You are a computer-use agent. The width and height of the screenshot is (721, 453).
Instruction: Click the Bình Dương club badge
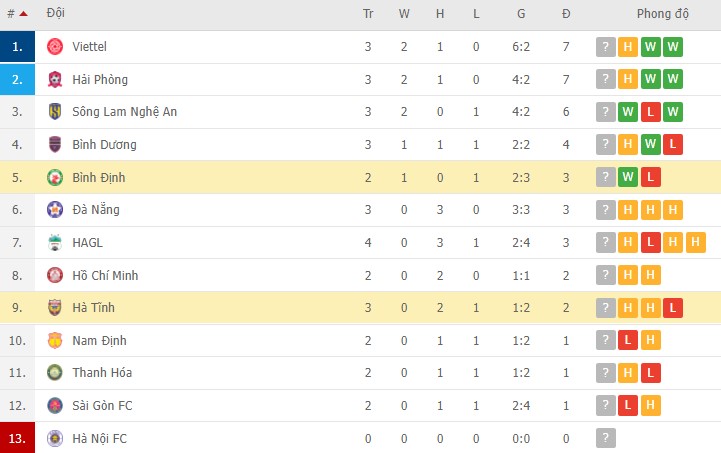coord(55,145)
